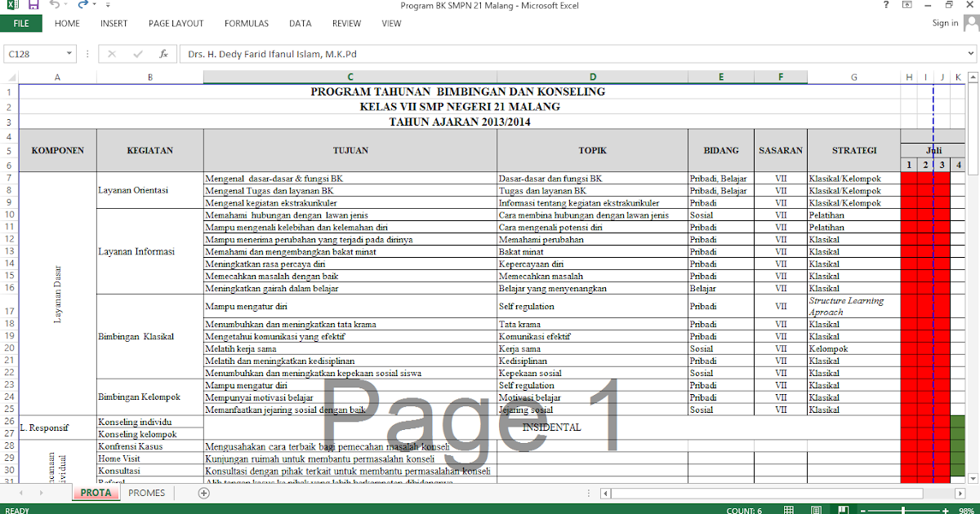Select the TUJUAN header cell

(x=350, y=150)
